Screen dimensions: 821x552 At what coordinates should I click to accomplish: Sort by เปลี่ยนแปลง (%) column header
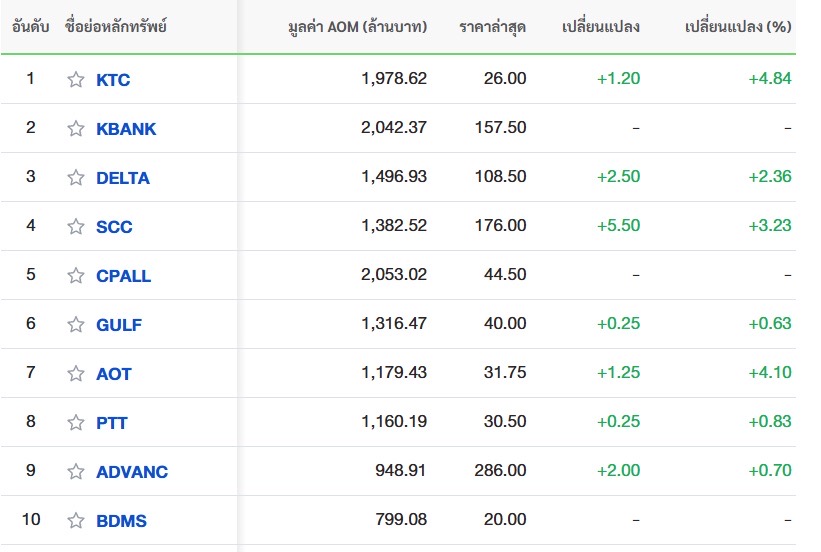738,26
